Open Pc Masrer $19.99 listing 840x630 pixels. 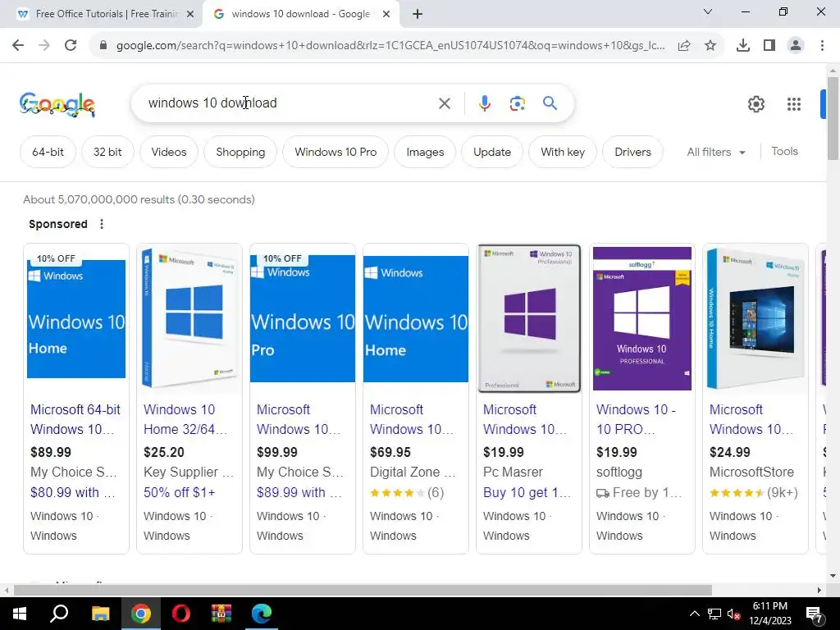pyautogui.click(x=524, y=419)
